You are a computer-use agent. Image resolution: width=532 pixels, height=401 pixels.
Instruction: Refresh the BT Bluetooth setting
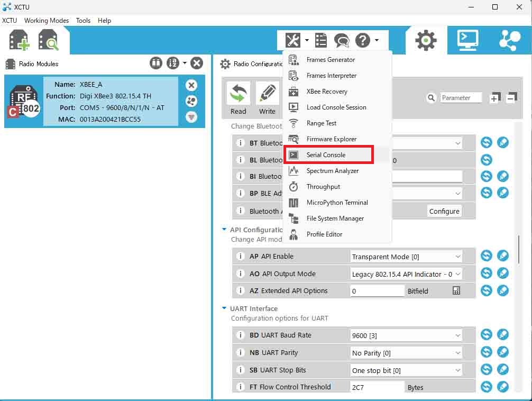(486, 142)
